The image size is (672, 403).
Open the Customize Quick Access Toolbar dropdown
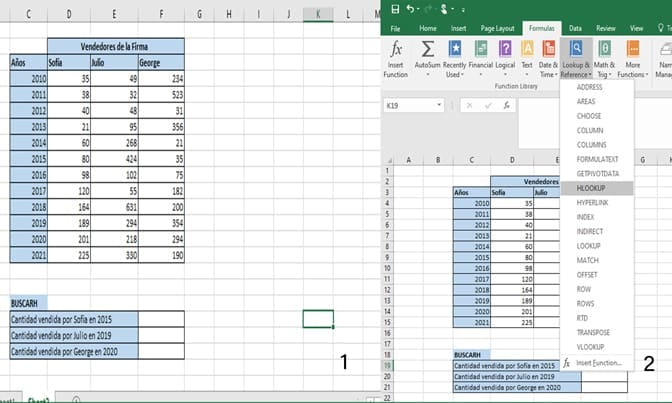[x=463, y=9]
